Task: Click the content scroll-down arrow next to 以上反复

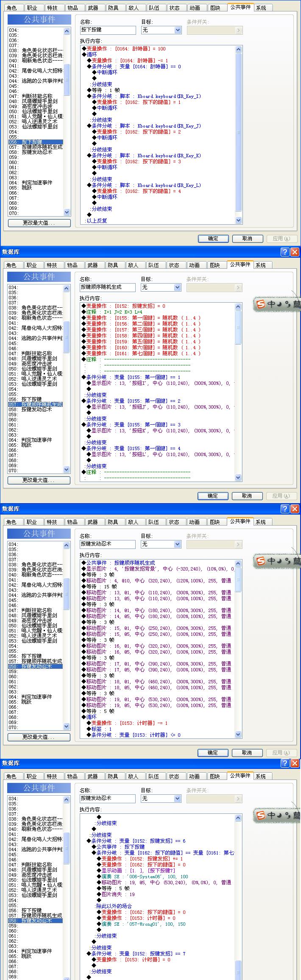Action: pyautogui.click(x=238, y=220)
